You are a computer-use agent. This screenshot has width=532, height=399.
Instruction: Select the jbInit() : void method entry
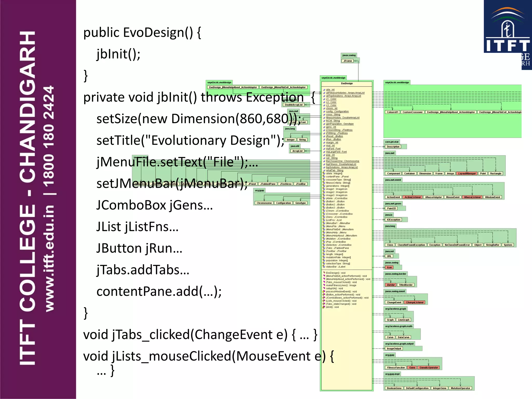[332, 307]
